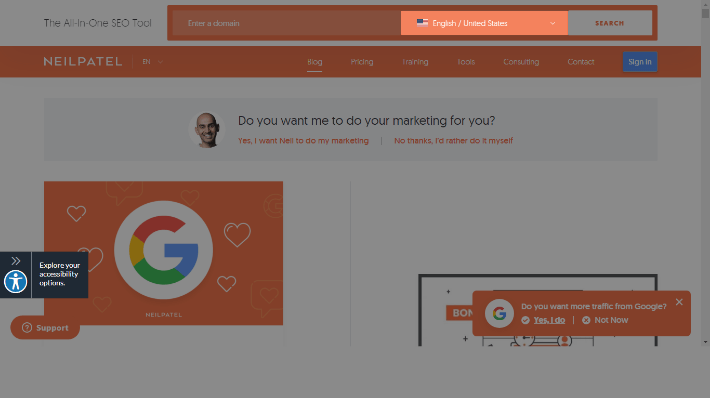Viewport: 710px width, 398px height.
Task: Open the Tools menu item
Action: click(x=466, y=62)
